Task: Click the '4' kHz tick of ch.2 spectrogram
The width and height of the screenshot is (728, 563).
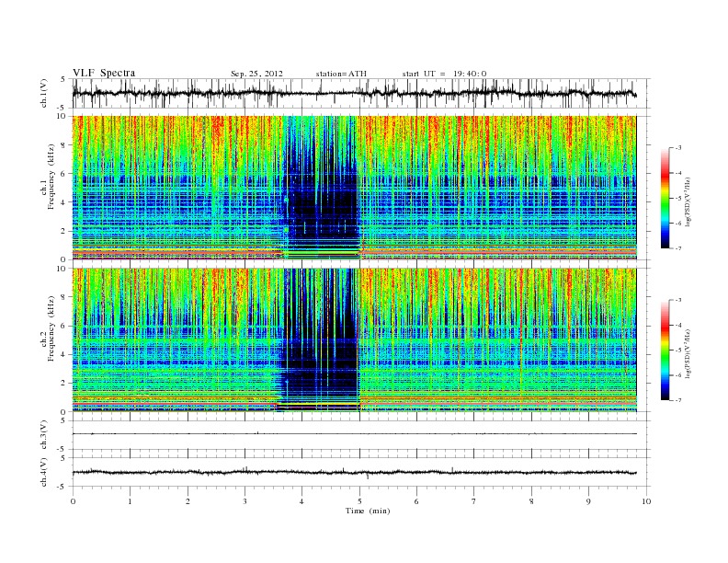Action: click(64, 355)
